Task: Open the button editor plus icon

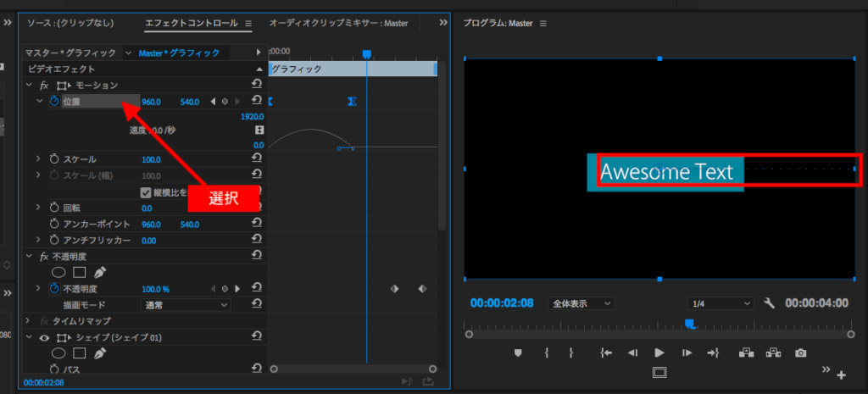Action: (x=841, y=375)
